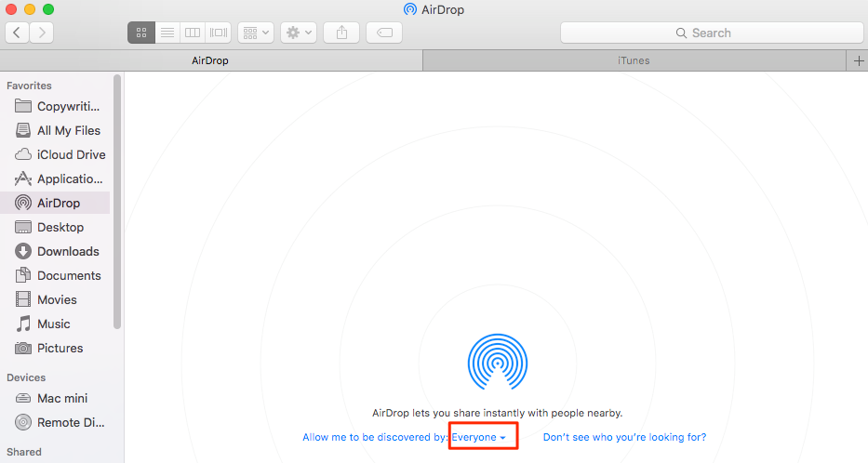Go forward with the right arrow button

[42, 33]
